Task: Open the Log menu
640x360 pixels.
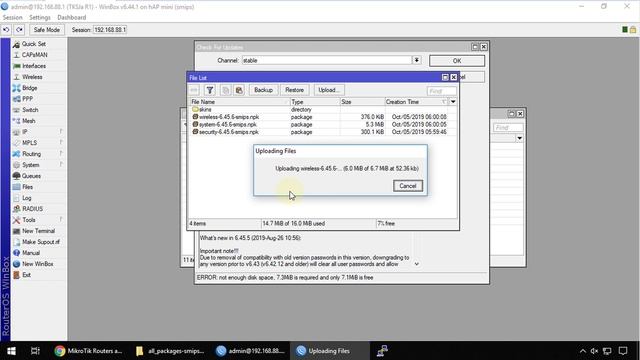Action: (27, 198)
